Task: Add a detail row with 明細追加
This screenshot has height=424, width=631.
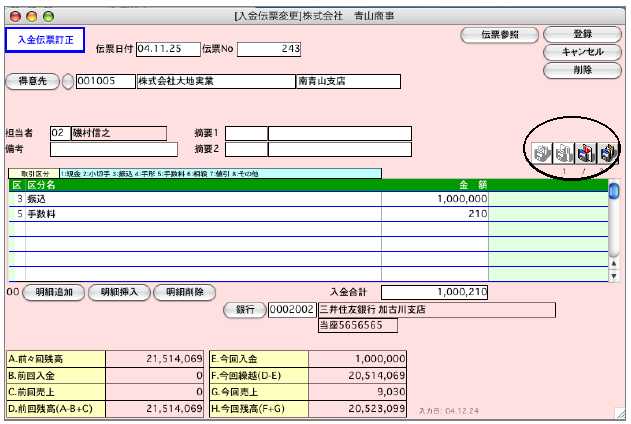Action: tap(52, 292)
